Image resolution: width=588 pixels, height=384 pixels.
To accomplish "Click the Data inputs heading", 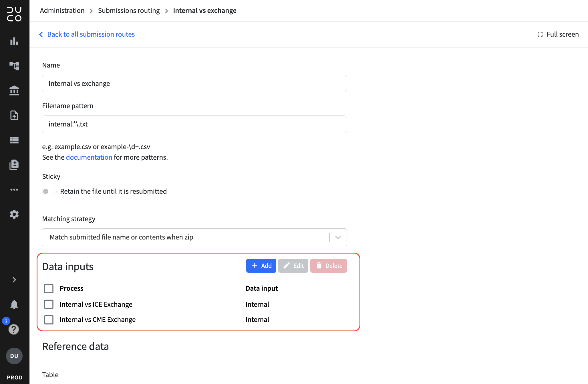I will click(x=68, y=267).
